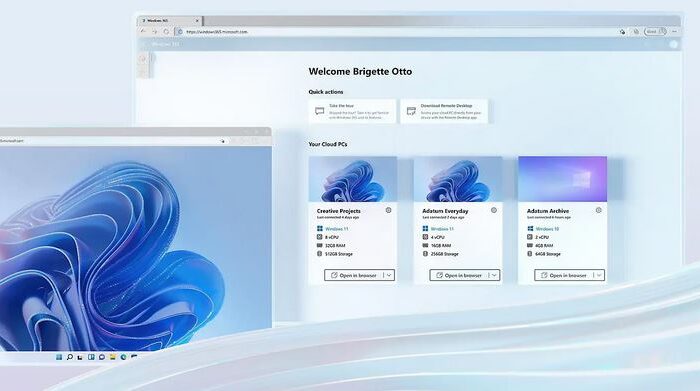This screenshot has width=700, height=391.
Task: Open Task View on the taskbar
Action: pos(80,357)
